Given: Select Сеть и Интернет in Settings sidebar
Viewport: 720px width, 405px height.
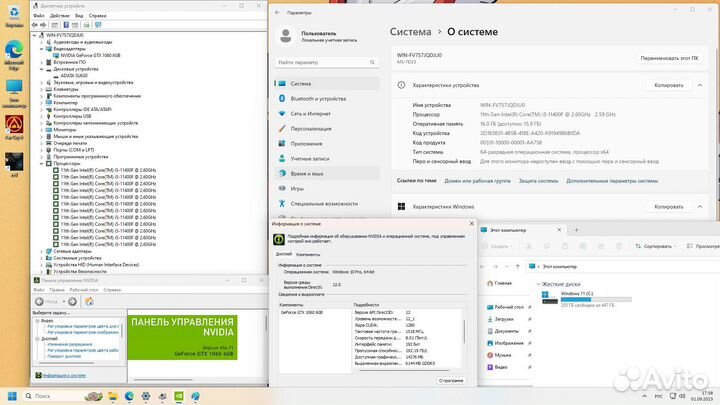Looking at the screenshot, I should tap(327, 113).
